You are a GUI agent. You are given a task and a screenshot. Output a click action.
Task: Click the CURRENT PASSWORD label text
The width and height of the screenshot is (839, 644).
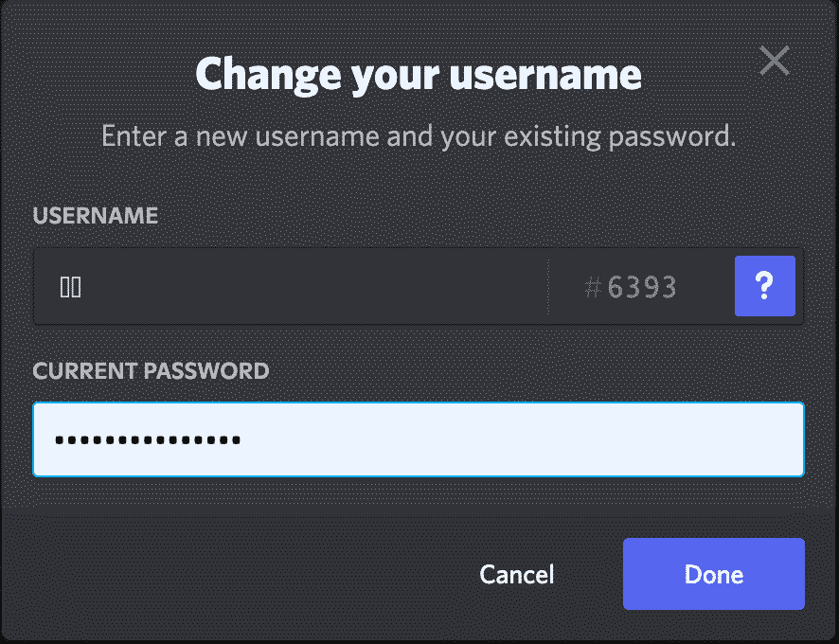[151, 371]
